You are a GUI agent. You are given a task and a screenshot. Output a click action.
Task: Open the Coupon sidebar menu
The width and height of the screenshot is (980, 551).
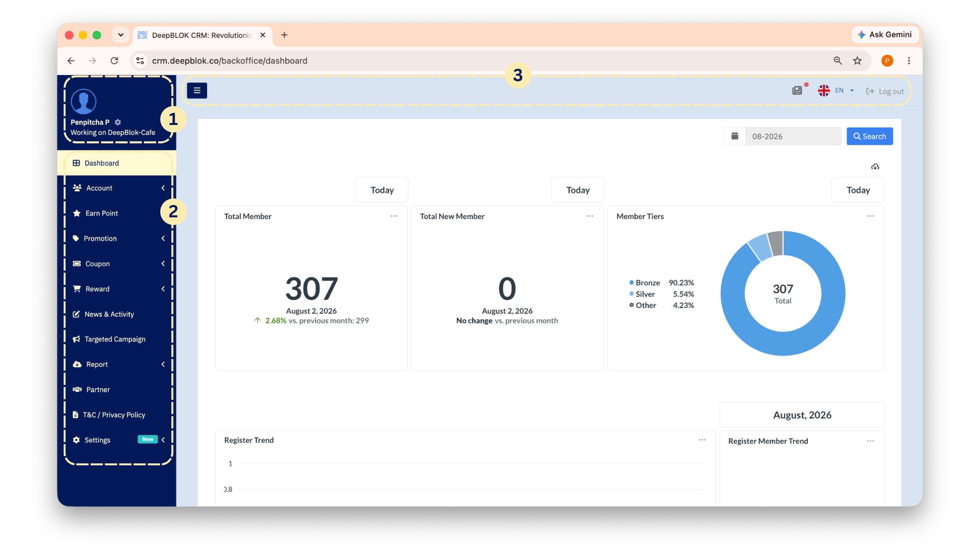[x=117, y=264]
